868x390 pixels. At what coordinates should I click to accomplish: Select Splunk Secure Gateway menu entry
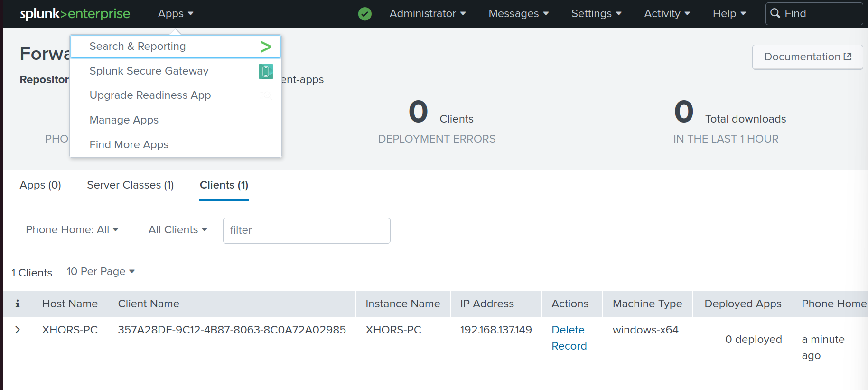176,71
